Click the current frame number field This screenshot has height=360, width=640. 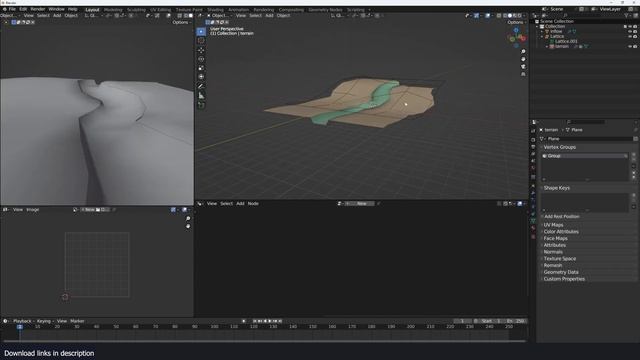click(x=462, y=321)
